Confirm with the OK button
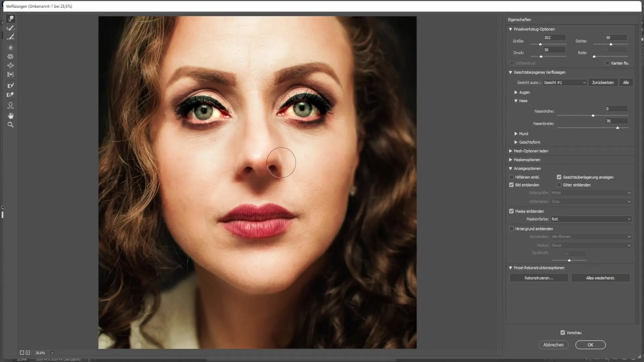This screenshot has height=362, width=644. tap(590, 345)
